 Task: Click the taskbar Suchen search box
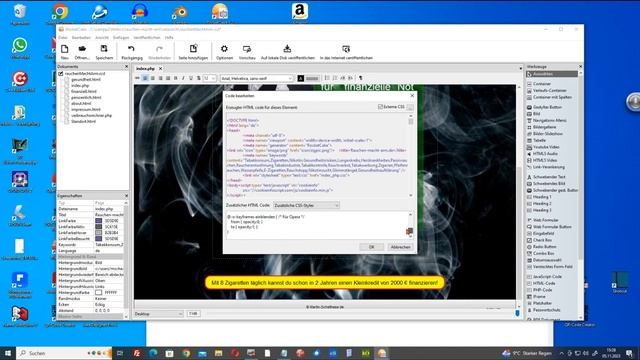pos(64,353)
